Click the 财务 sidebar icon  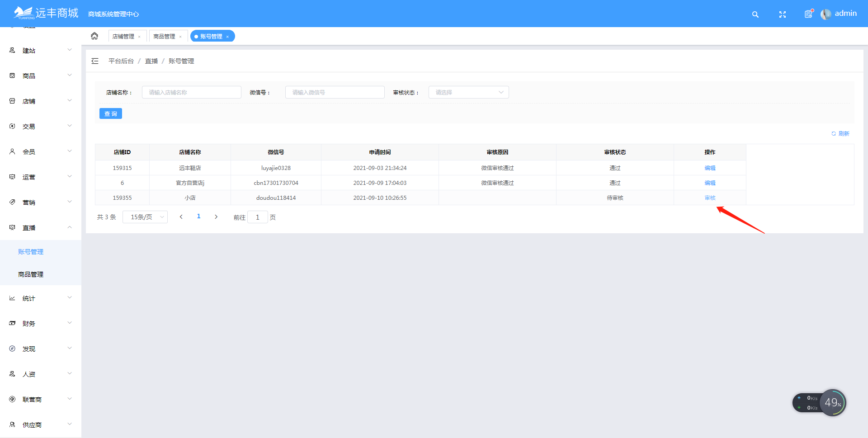point(12,323)
